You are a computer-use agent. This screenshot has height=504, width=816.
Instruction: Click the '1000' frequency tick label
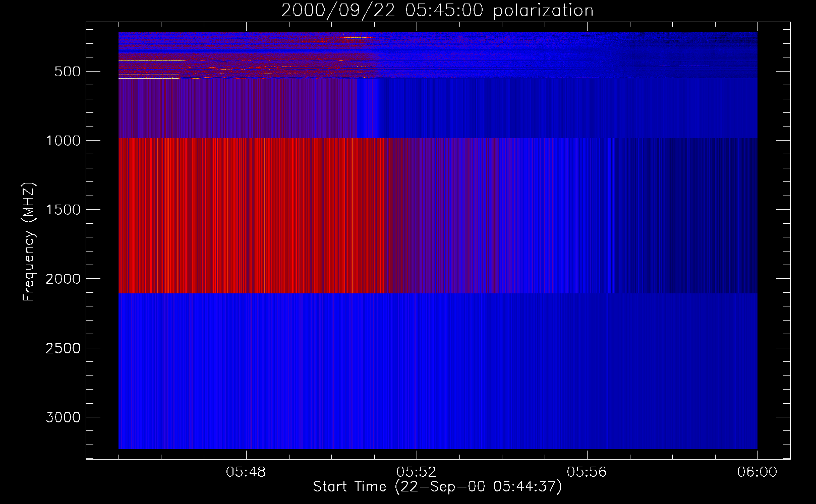tap(63, 141)
